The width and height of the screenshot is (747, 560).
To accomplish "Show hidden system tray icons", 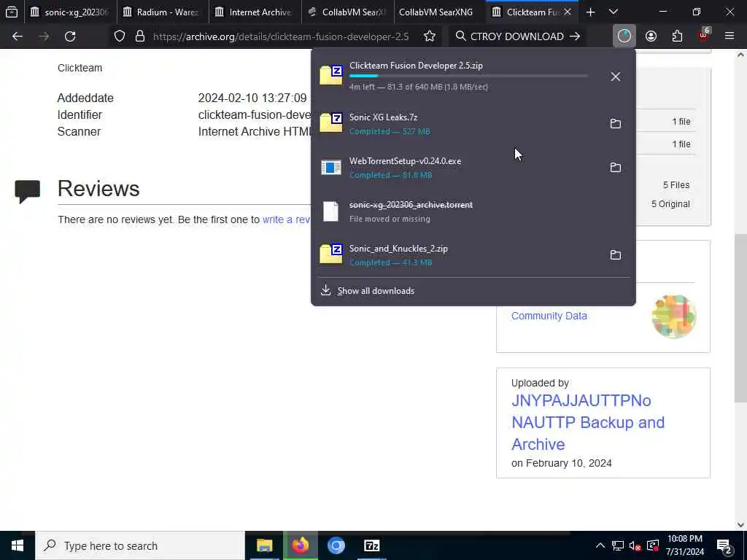I will click(x=600, y=545).
